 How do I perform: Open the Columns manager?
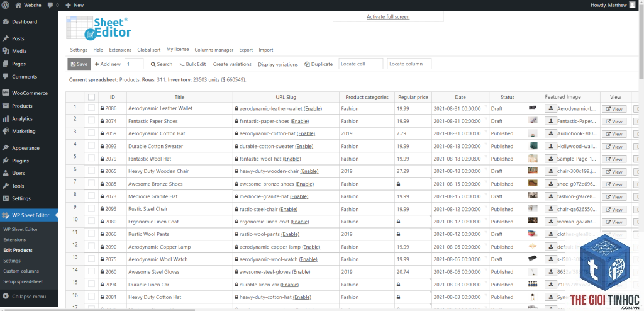tap(214, 50)
